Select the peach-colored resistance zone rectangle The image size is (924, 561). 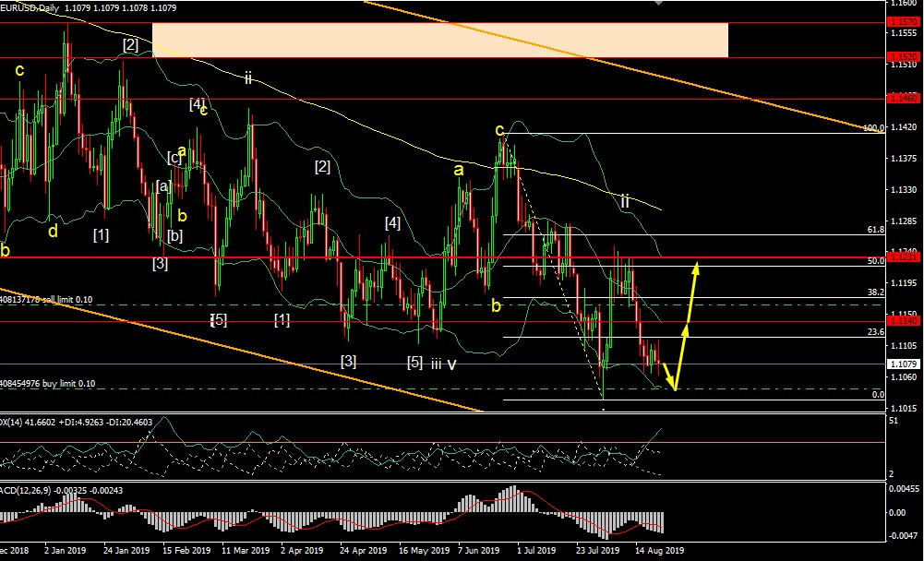(x=439, y=40)
